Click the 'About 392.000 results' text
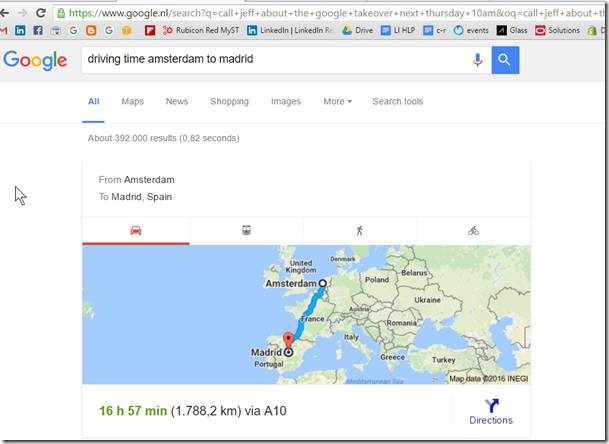This screenshot has height=444, width=609. point(164,138)
